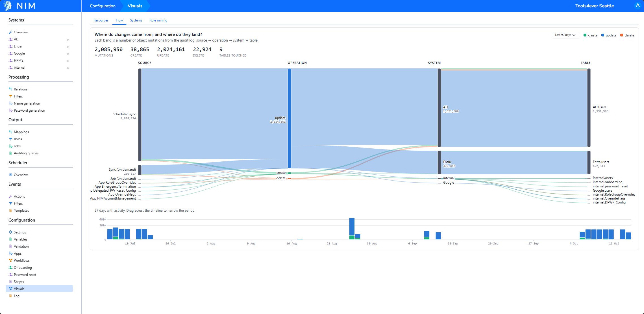Click the Relations icon in Processing
This screenshot has height=314, width=644.
10,89
